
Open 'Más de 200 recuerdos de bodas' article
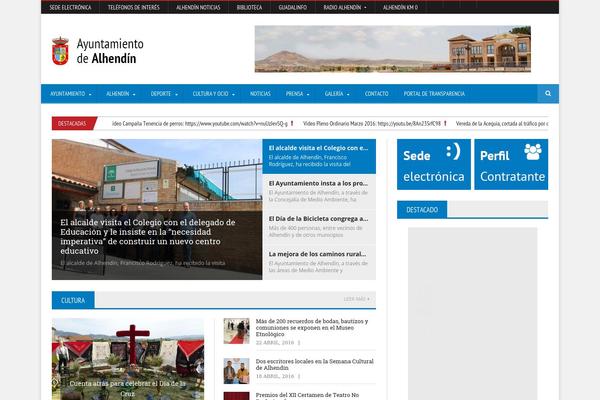(x=312, y=328)
